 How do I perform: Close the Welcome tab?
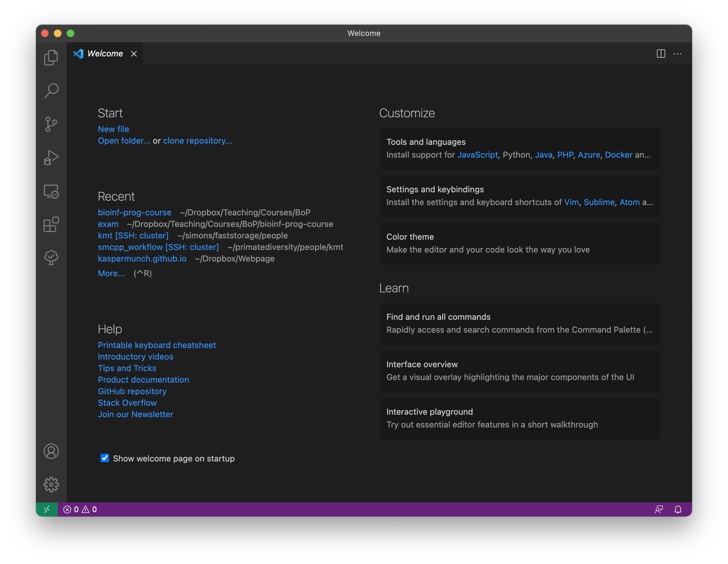[x=134, y=54]
